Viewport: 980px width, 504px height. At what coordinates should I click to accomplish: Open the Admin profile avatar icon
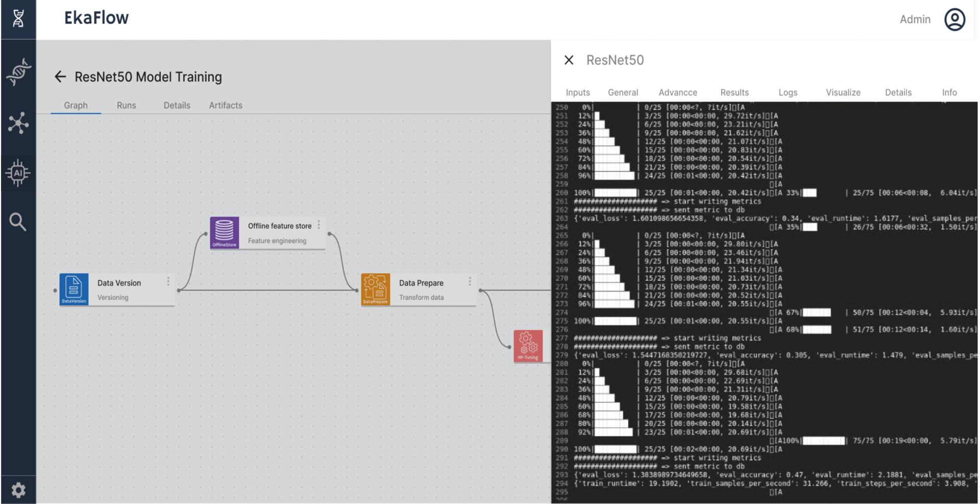click(954, 19)
